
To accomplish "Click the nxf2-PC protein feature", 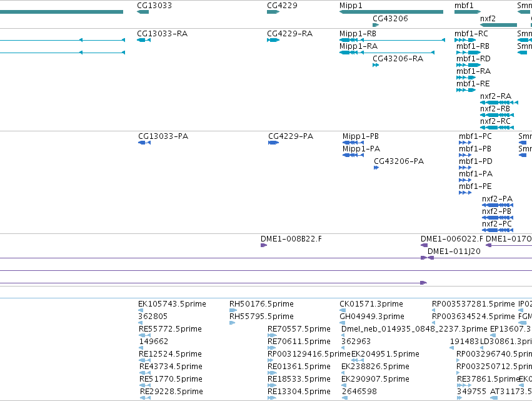I will [498, 230].
